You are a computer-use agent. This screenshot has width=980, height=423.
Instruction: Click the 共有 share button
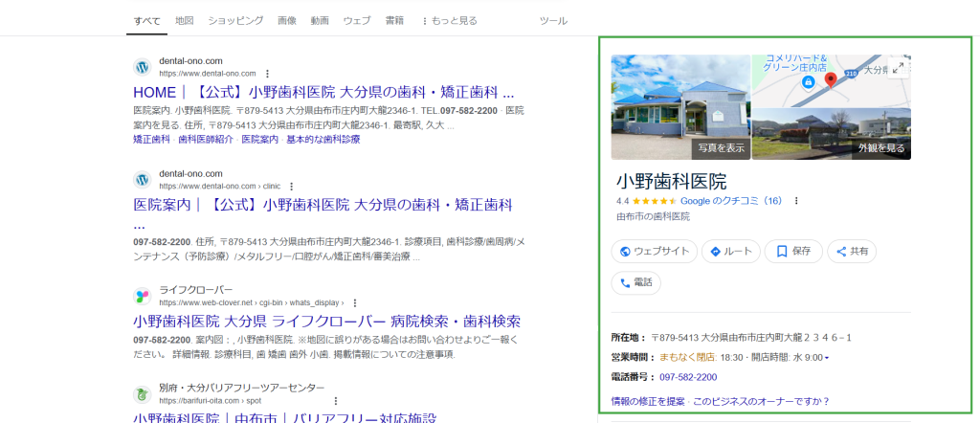pos(852,252)
